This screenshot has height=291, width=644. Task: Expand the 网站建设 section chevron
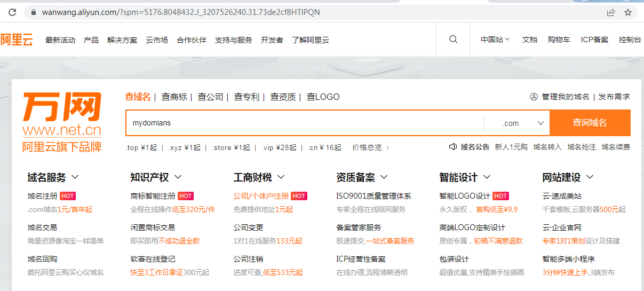pyautogui.click(x=590, y=177)
